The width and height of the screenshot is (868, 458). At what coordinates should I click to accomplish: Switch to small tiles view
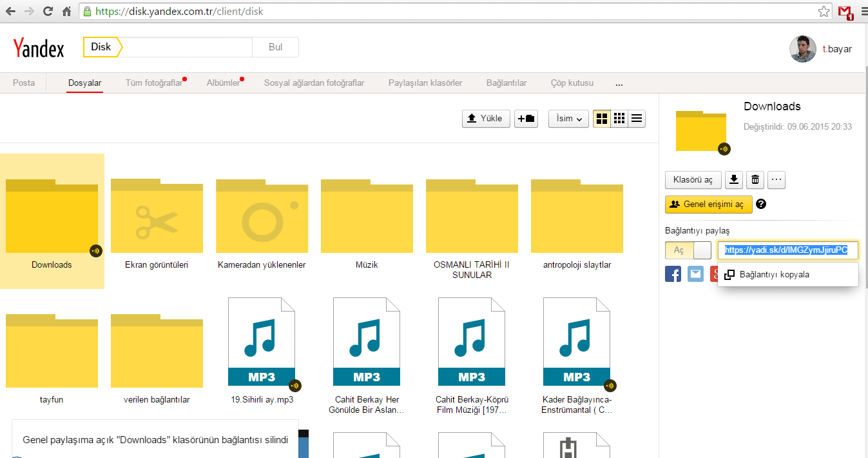[619, 119]
